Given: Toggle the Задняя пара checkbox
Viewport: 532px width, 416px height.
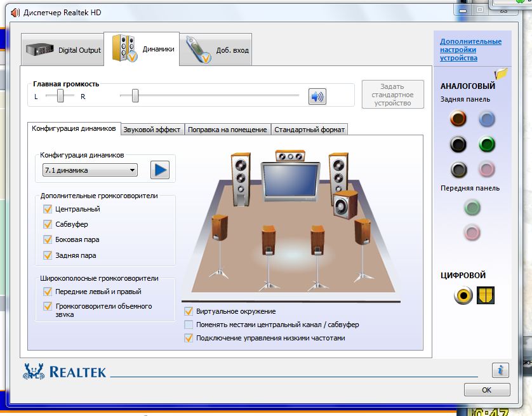Looking at the screenshot, I should (x=48, y=255).
